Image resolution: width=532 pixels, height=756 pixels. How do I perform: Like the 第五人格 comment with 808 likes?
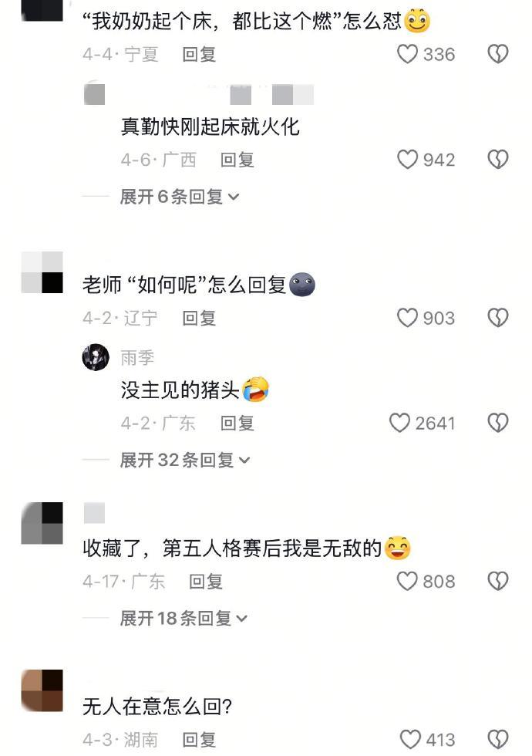[x=407, y=581]
